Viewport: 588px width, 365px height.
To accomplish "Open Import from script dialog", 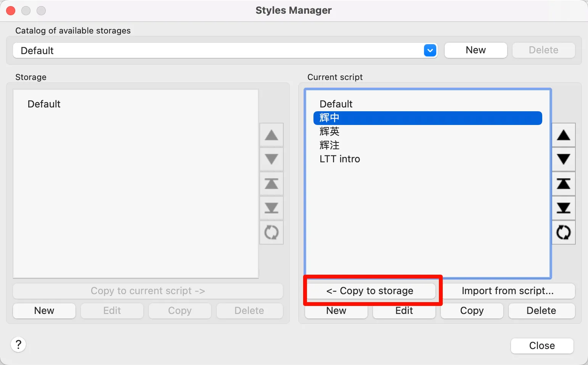I will [x=508, y=291].
